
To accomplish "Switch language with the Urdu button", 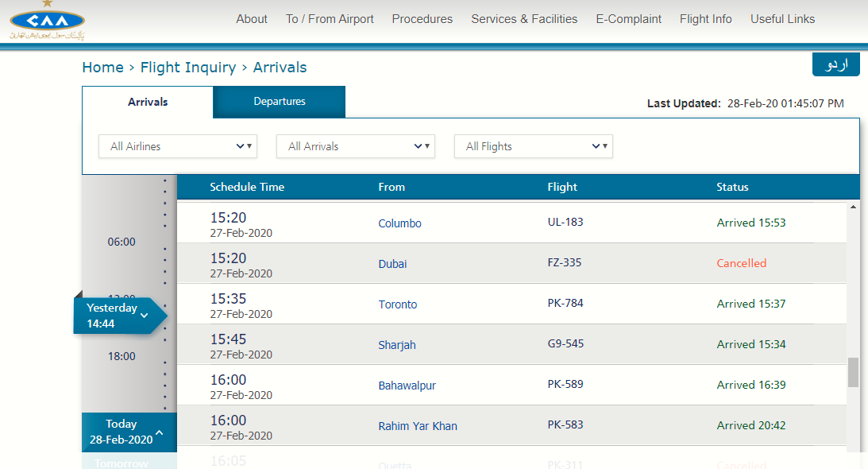I will 835,64.
